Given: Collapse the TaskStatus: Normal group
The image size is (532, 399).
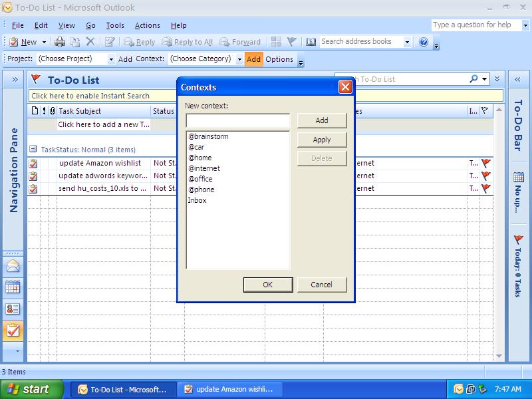Looking at the screenshot, I should (33, 149).
